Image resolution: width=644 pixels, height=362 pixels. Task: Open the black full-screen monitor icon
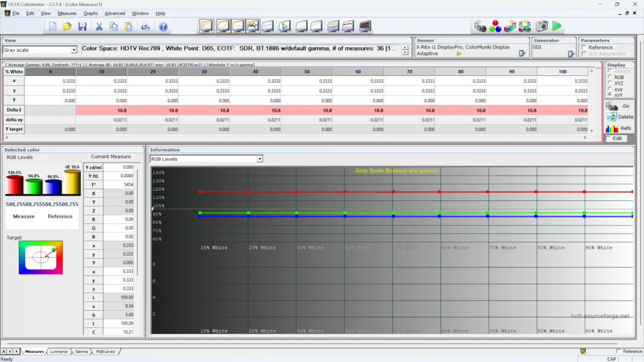pyautogui.click(x=365, y=26)
